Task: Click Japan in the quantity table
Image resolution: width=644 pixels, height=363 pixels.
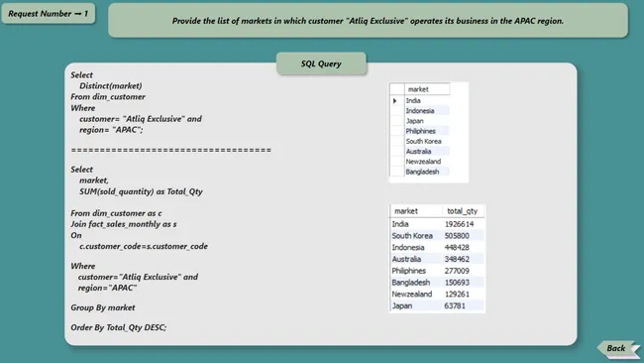Action: click(x=401, y=305)
